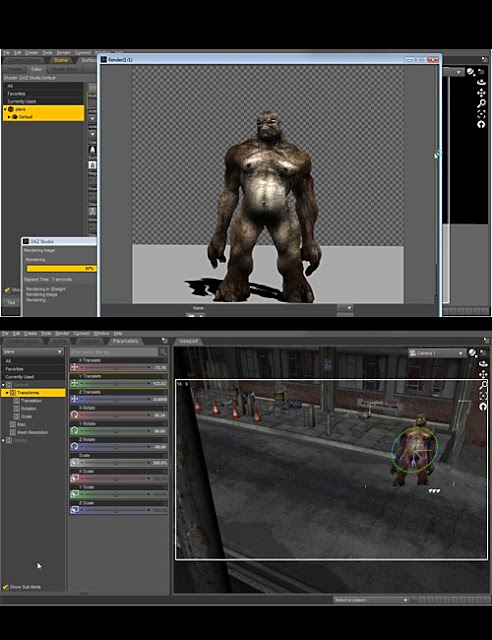Screen dimensions: 492x640
Task: Select Currently Used filter in Parameters pane
Action: pos(33,376)
